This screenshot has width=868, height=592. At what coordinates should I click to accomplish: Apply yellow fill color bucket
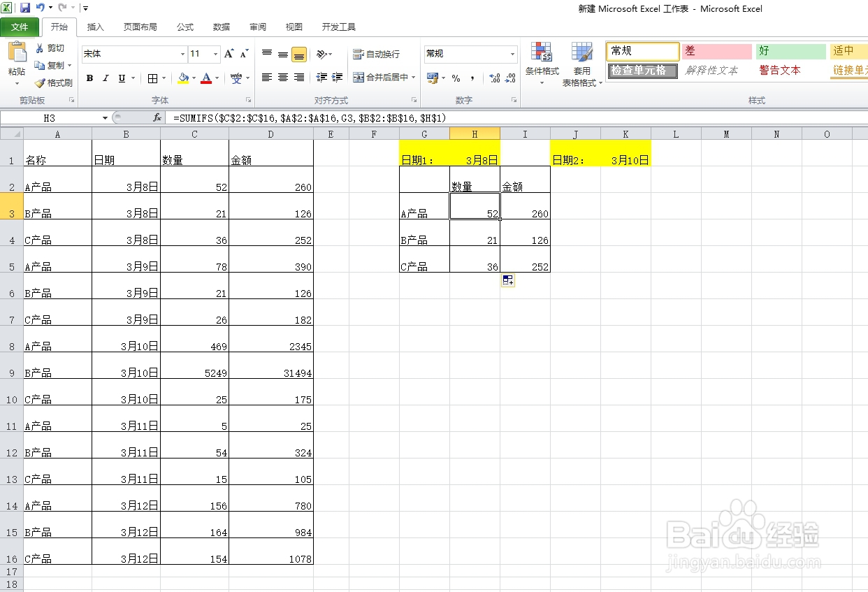[x=184, y=78]
